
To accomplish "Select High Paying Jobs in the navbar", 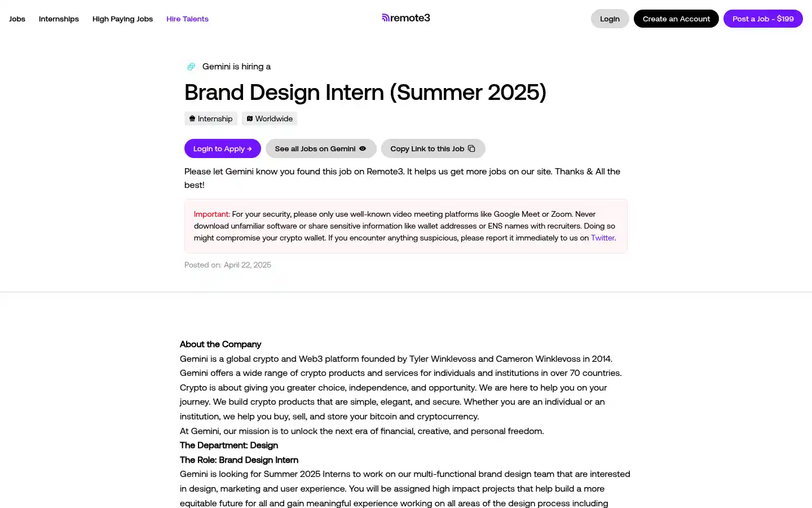I will click(x=122, y=19).
